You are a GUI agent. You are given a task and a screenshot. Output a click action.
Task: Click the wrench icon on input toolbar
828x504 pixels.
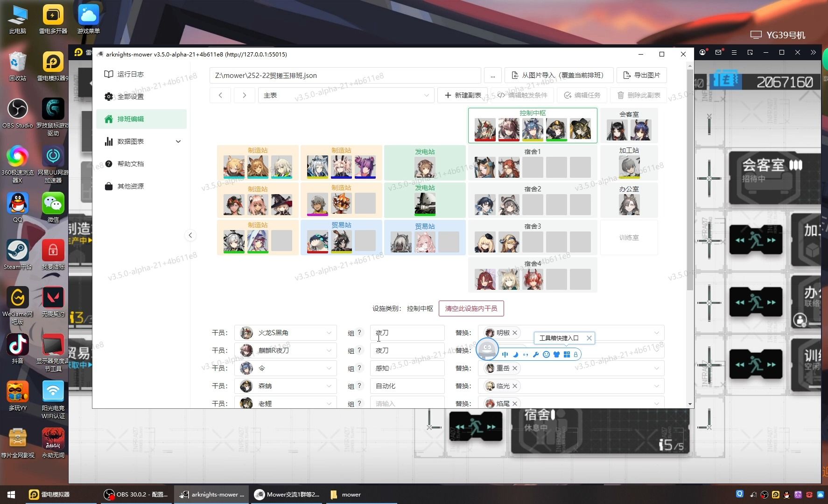pos(536,355)
